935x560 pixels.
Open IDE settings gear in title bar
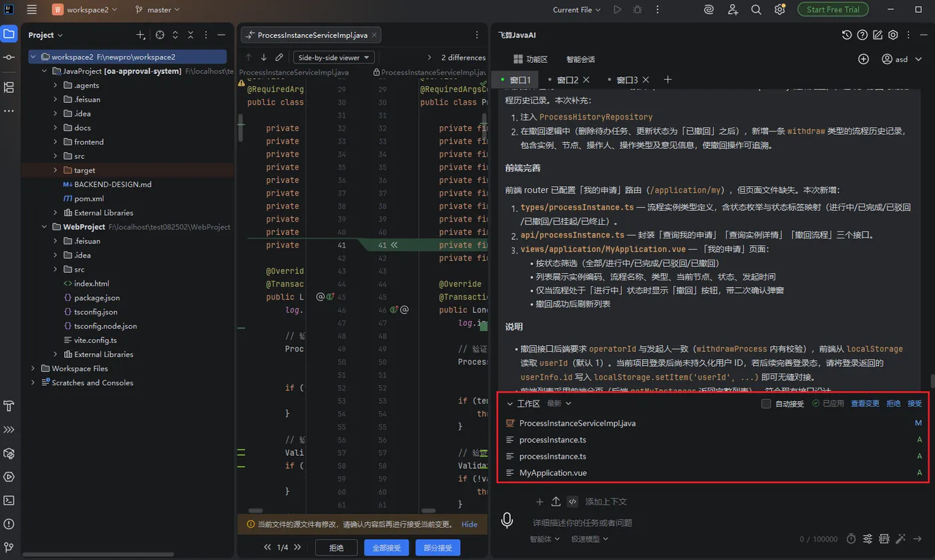(x=779, y=10)
